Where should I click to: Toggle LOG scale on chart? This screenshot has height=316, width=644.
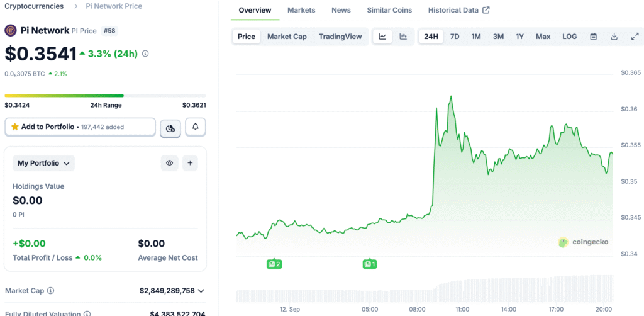570,37
